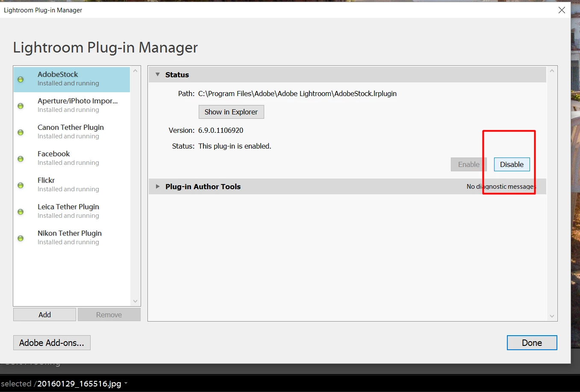Expand the Plug-in Author Tools section
Screen dimensions: 580x392
[x=158, y=187]
